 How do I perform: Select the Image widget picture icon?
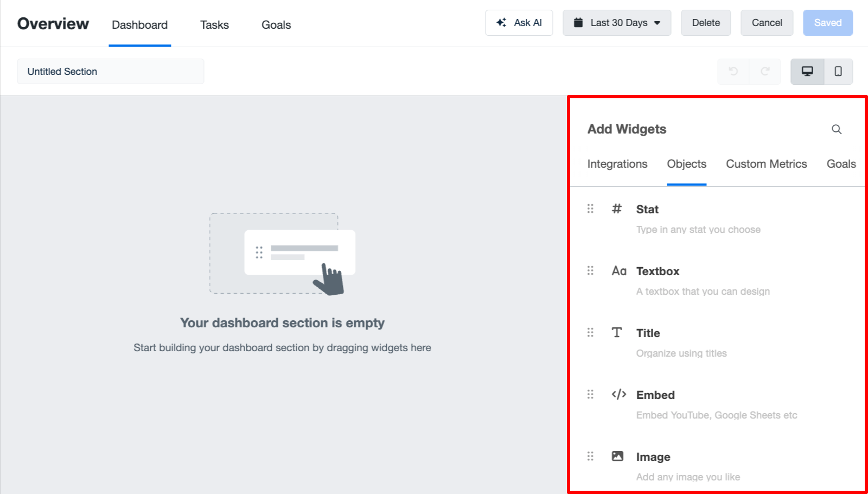click(617, 456)
